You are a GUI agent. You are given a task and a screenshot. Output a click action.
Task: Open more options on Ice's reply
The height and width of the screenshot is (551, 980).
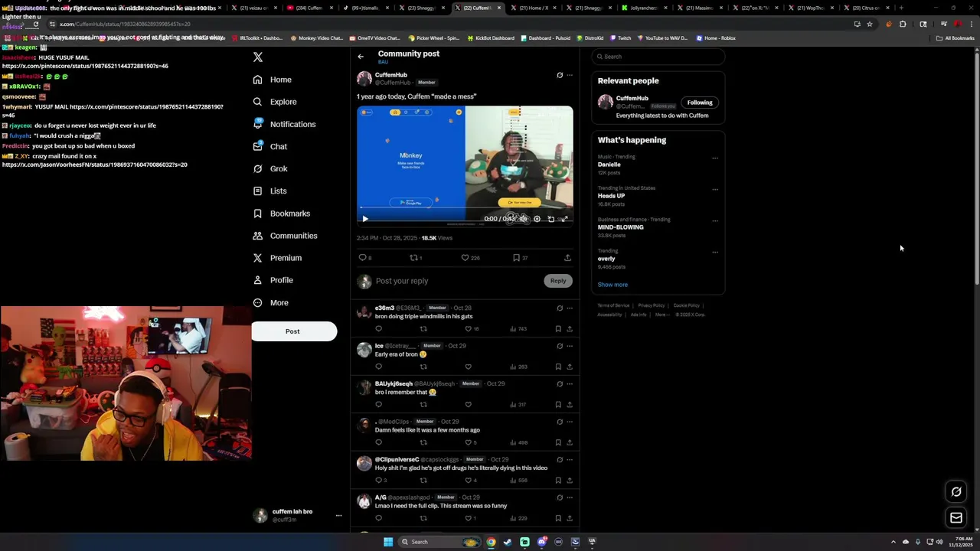(570, 346)
